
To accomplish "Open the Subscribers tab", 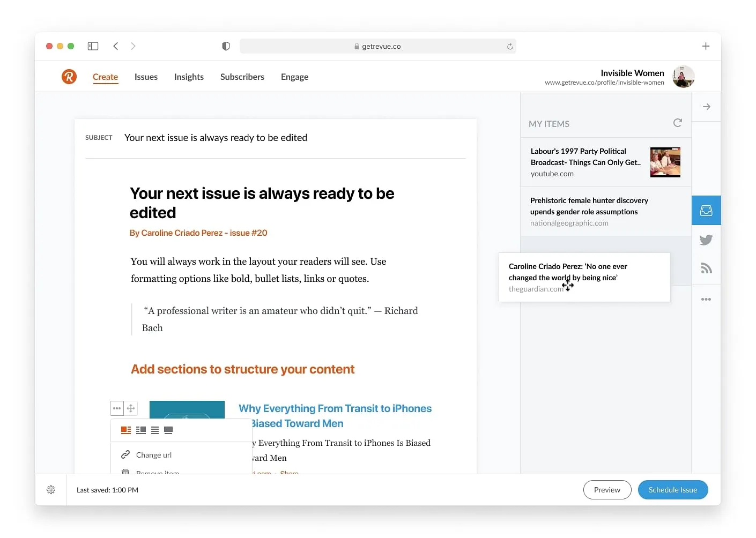I will coord(242,77).
